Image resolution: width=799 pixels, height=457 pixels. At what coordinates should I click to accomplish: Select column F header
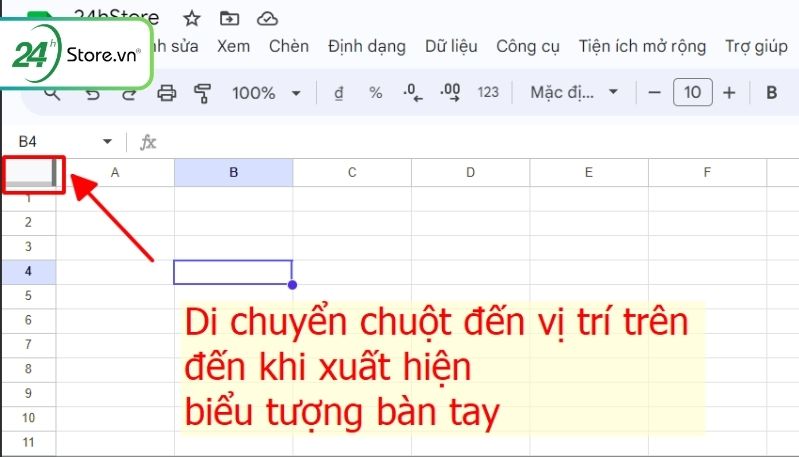click(x=707, y=172)
